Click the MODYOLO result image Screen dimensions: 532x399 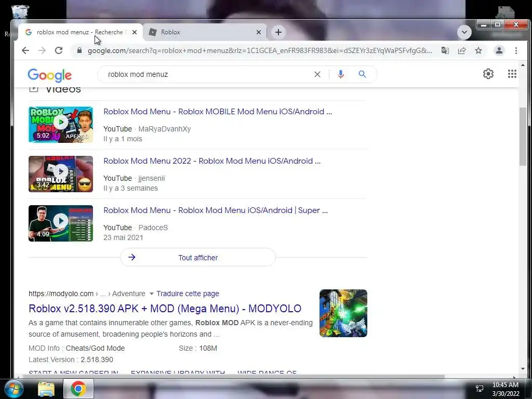[x=343, y=313]
